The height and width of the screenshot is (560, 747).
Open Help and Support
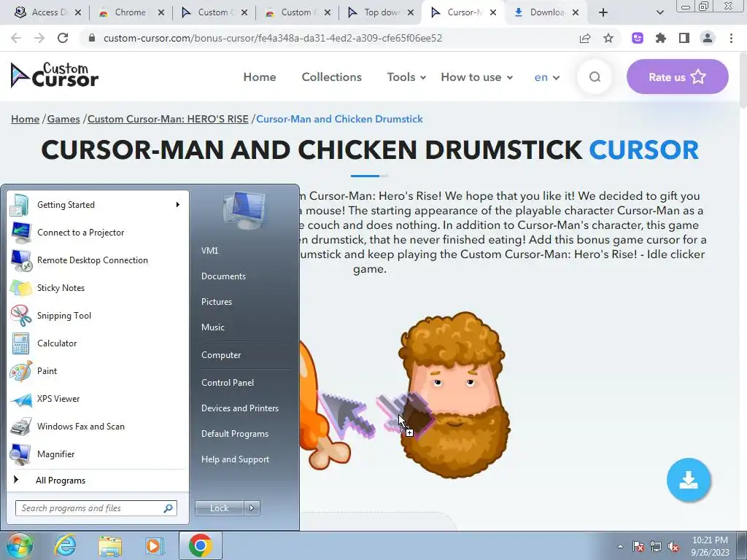pos(236,459)
